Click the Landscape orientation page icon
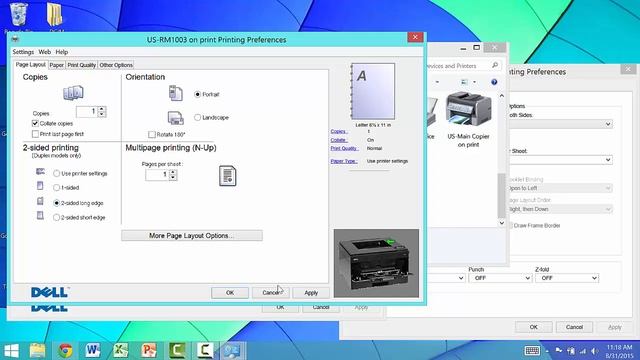 [176, 118]
